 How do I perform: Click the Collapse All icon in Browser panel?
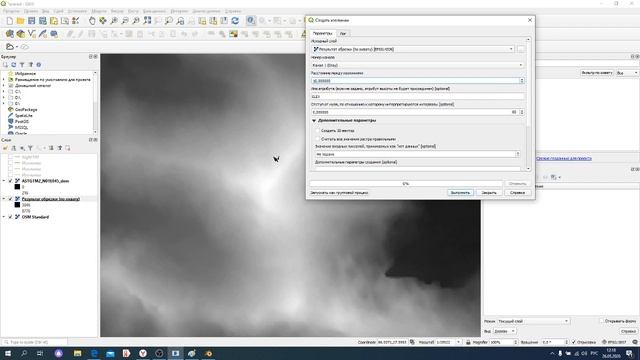click(x=31, y=64)
